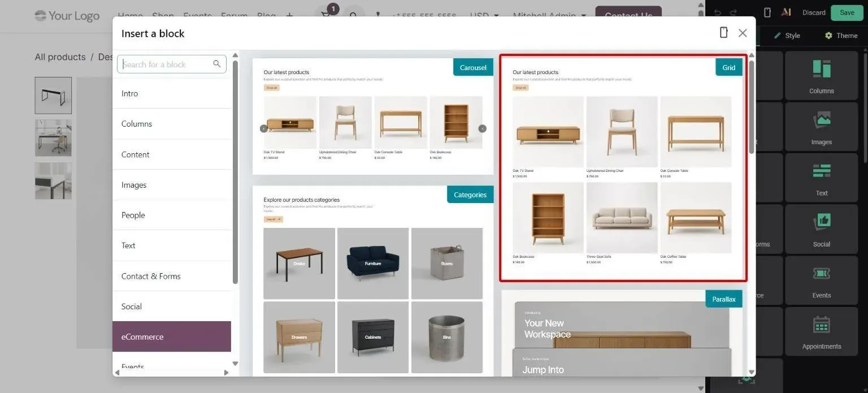Open the Contact & Forms category

172,276
